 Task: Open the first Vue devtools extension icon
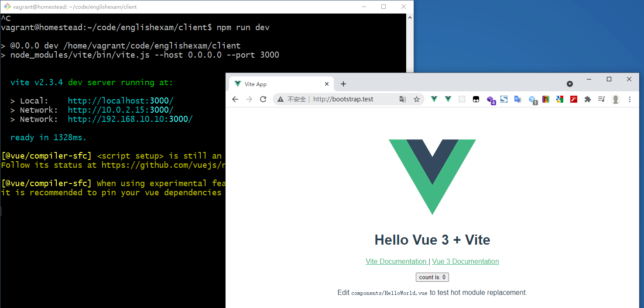434,99
